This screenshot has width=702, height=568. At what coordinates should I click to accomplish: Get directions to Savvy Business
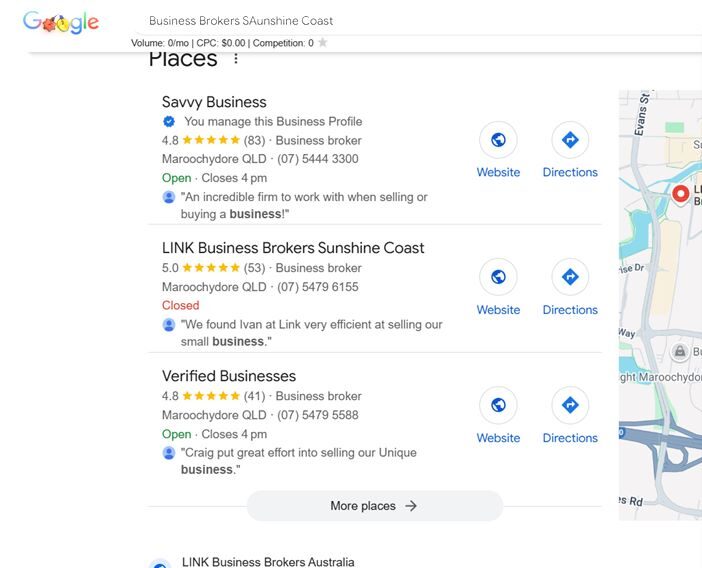pos(570,140)
